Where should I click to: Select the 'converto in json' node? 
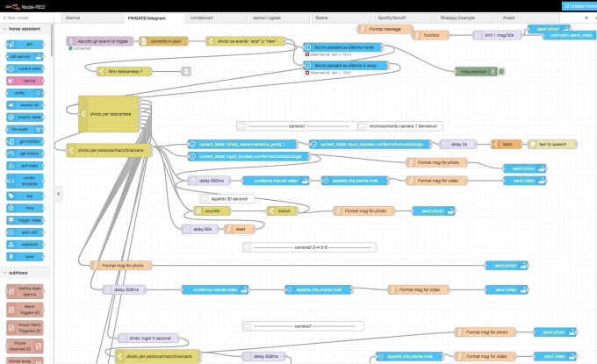click(163, 41)
